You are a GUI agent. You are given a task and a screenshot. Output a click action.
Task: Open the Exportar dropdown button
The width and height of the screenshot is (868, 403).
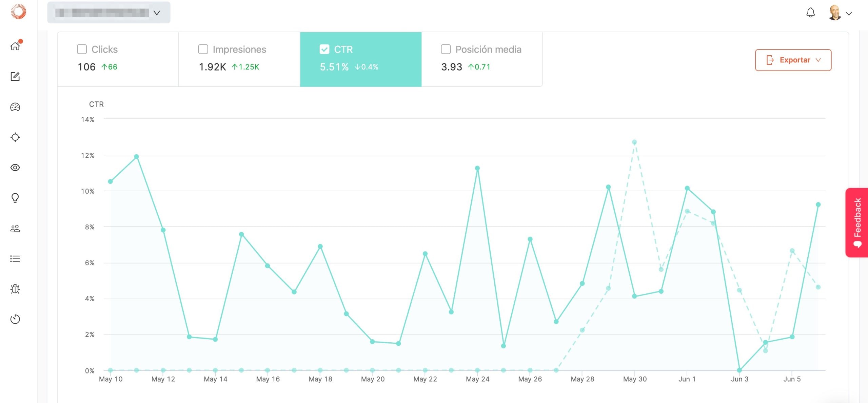tap(793, 60)
